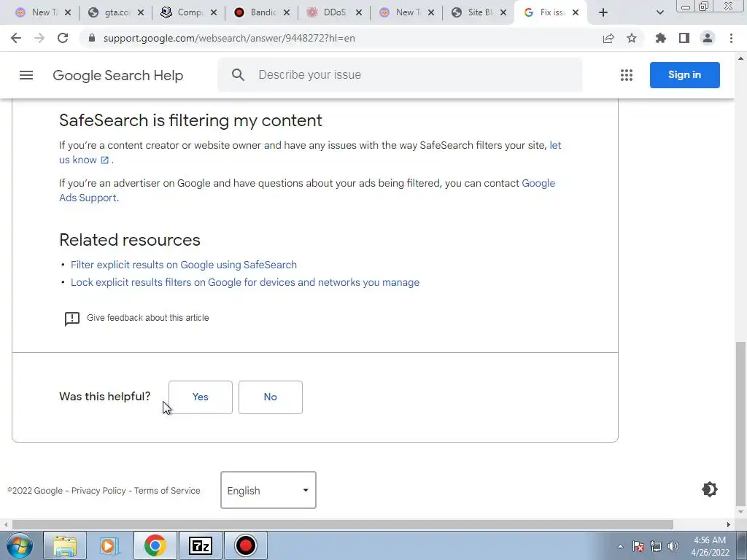The height and width of the screenshot is (560, 747).
Task: Open the extensions puzzle icon
Action: coord(661,38)
